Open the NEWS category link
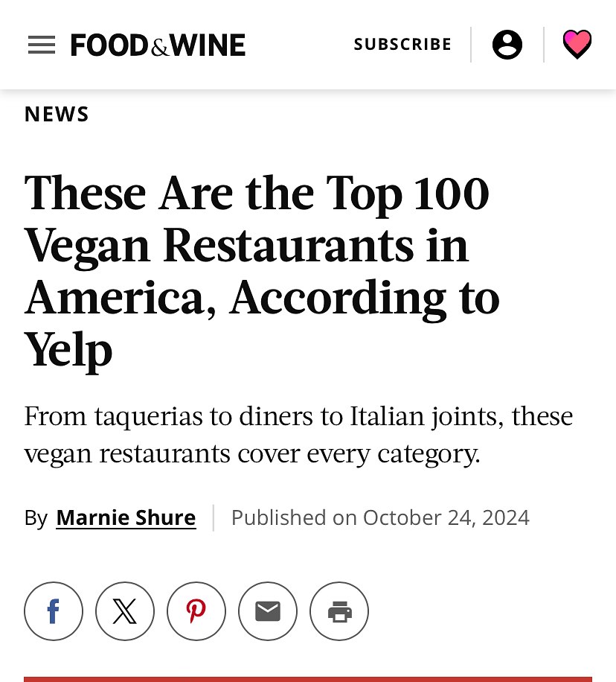The height and width of the screenshot is (682, 616). click(x=57, y=115)
